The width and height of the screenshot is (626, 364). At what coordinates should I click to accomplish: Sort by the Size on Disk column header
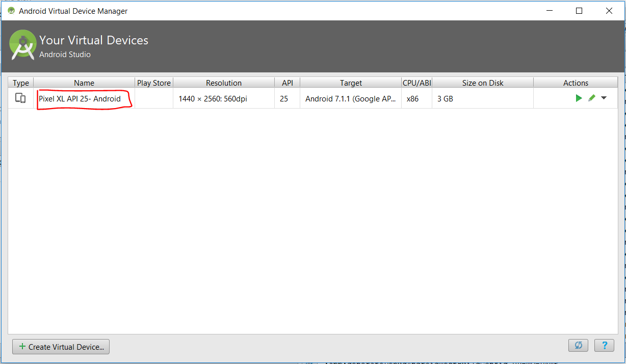482,83
